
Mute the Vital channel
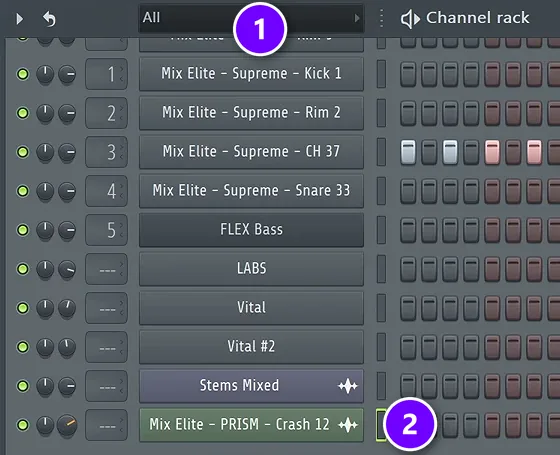pos(23,308)
